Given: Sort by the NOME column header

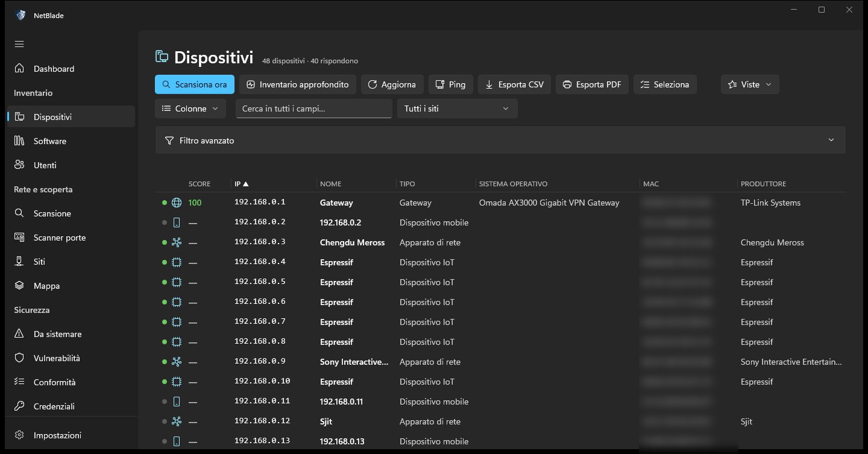Looking at the screenshot, I should coord(331,184).
